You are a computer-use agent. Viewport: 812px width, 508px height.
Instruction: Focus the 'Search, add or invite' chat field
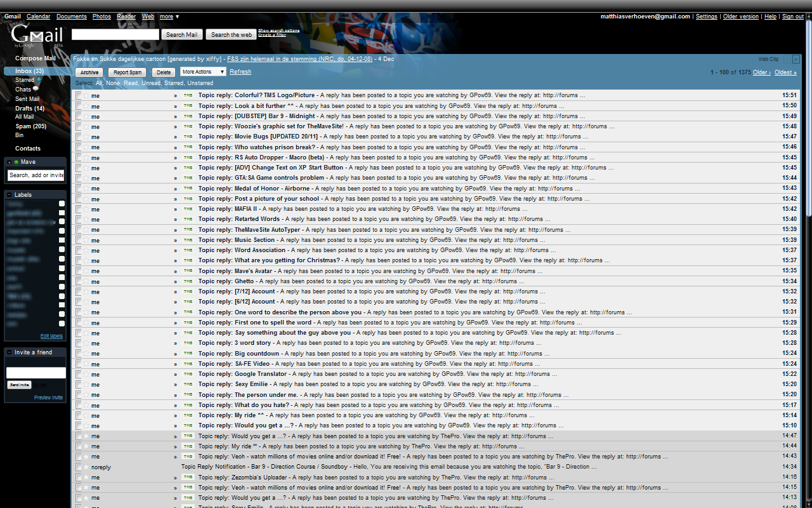[36, 175]
